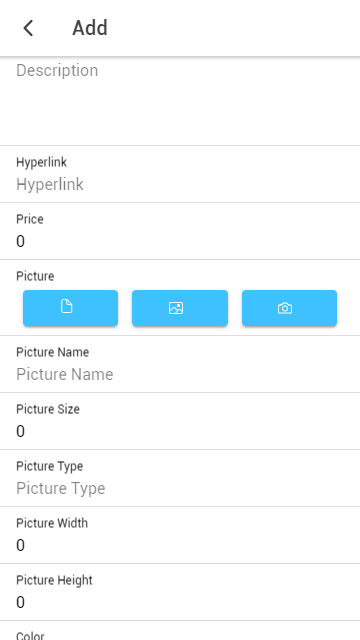Go back using the header arrow

click(x=28, y=28)
